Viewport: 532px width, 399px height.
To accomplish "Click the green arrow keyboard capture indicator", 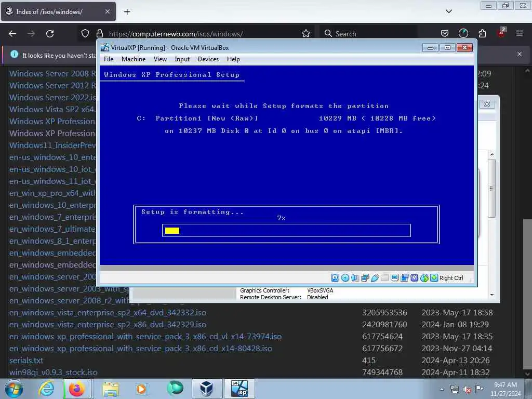I will click(x=434, y=278).
